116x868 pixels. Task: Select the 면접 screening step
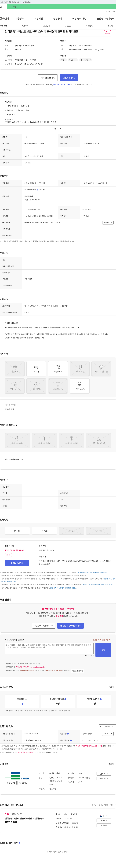tap(44, 531)
